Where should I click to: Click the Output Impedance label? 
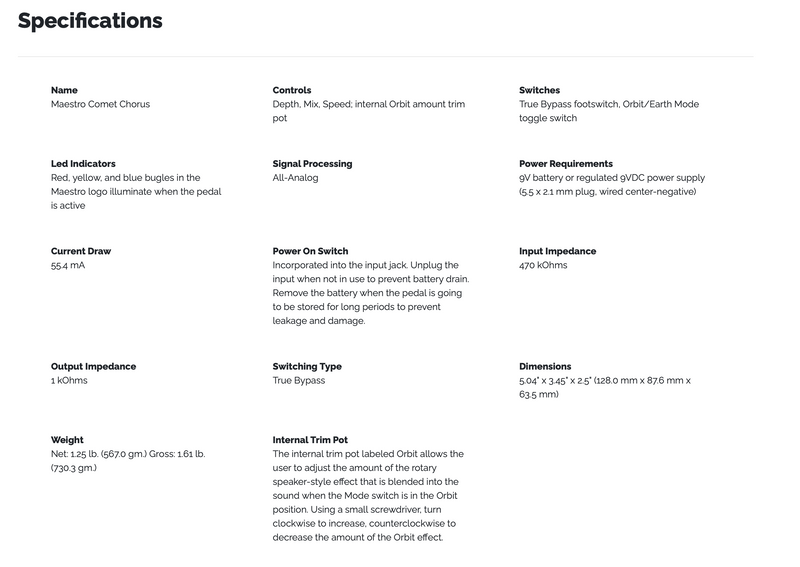click(93, 367)
